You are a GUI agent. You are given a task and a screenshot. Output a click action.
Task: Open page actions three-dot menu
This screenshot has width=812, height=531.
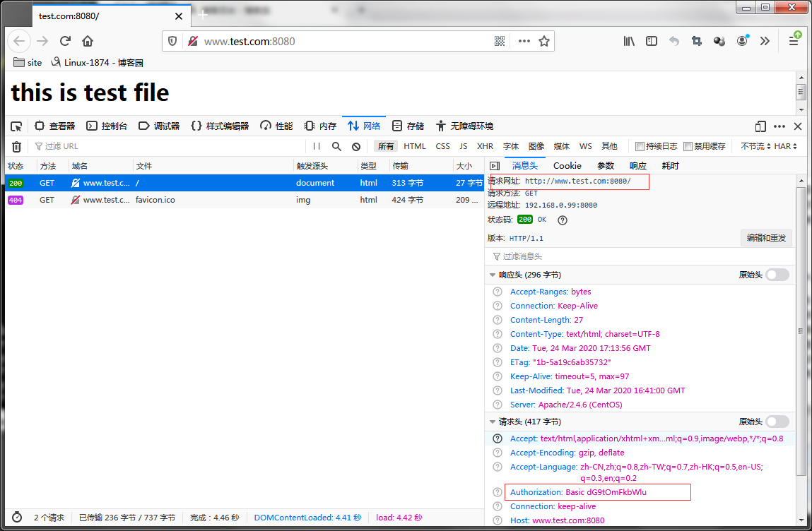tap(524, 42)
